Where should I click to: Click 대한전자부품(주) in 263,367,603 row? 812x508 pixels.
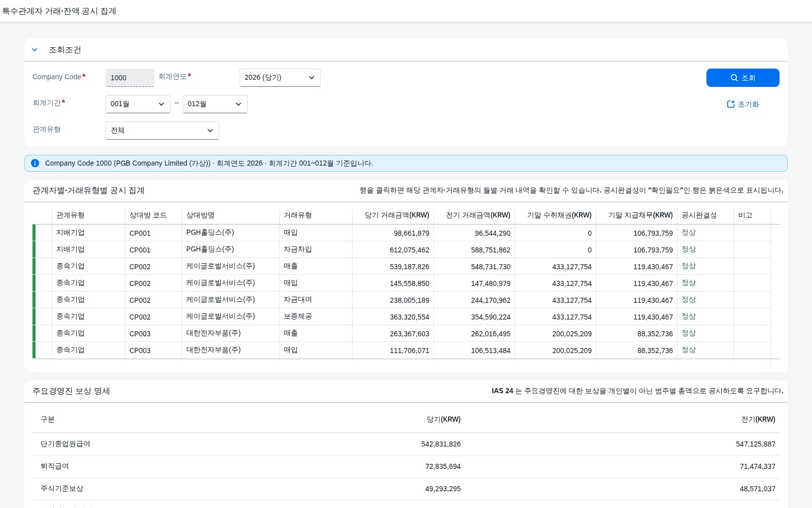coord(213,333)
